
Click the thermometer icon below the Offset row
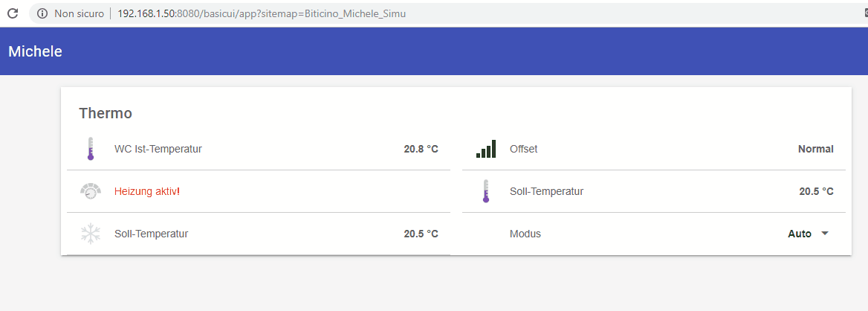click(x=486, y=191)
